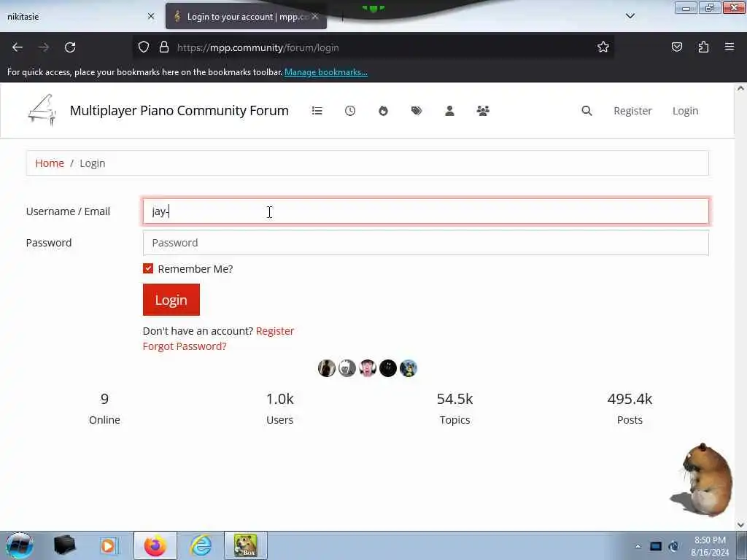Follow the Register link below the form
The image size is (747, 560).
[275, 330]
